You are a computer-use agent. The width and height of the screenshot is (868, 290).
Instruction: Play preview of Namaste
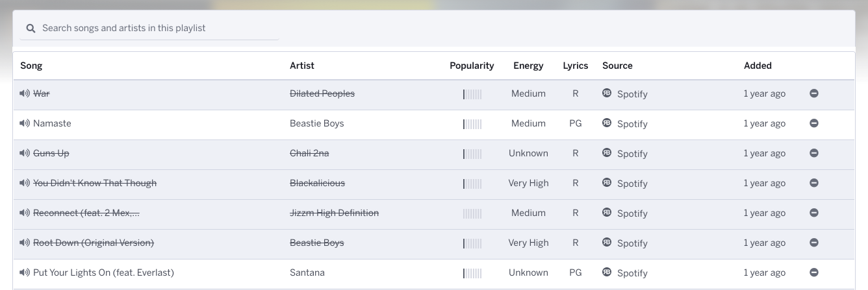point(25,123)
